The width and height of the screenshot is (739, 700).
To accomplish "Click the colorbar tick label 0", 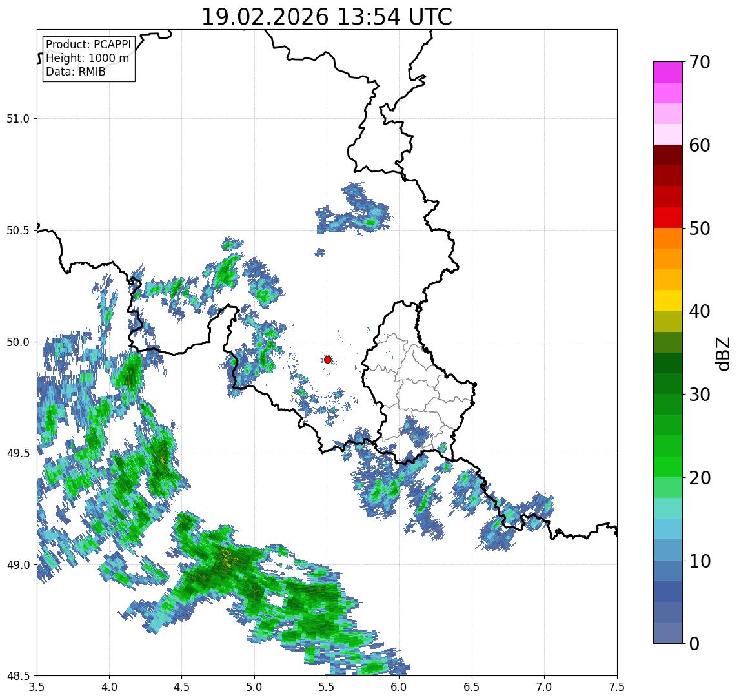I will [694, 643].
